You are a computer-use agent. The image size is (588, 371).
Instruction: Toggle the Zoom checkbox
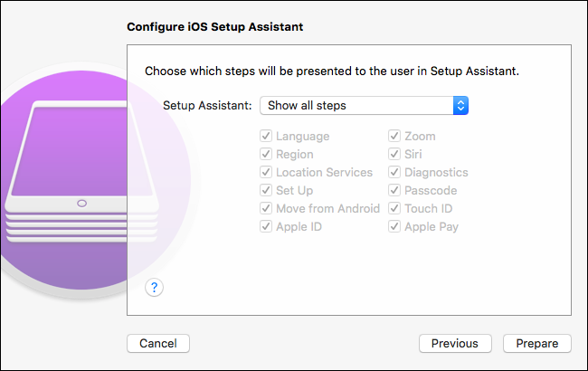pos(395,137)
